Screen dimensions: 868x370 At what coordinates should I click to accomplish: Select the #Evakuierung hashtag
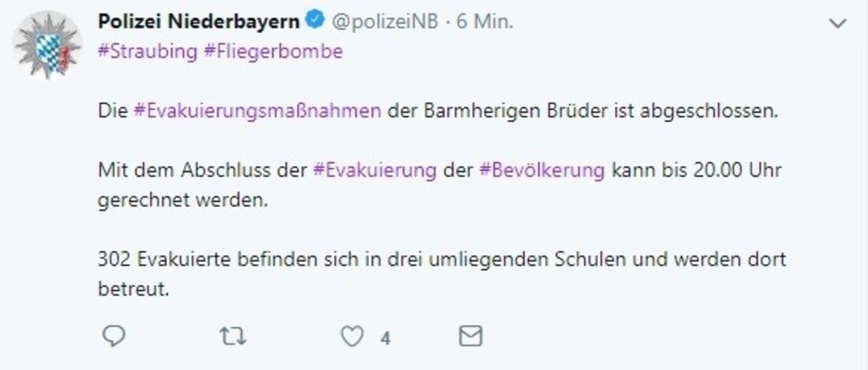coord(375,170)
